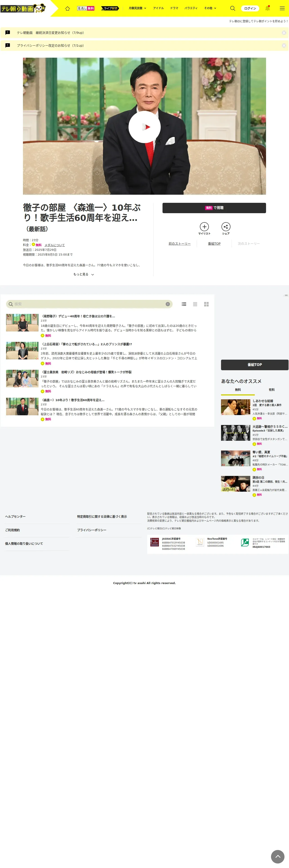Open the 見逃し無料 catch-up section
Screen dimensions: 289x868
(86, 8)
